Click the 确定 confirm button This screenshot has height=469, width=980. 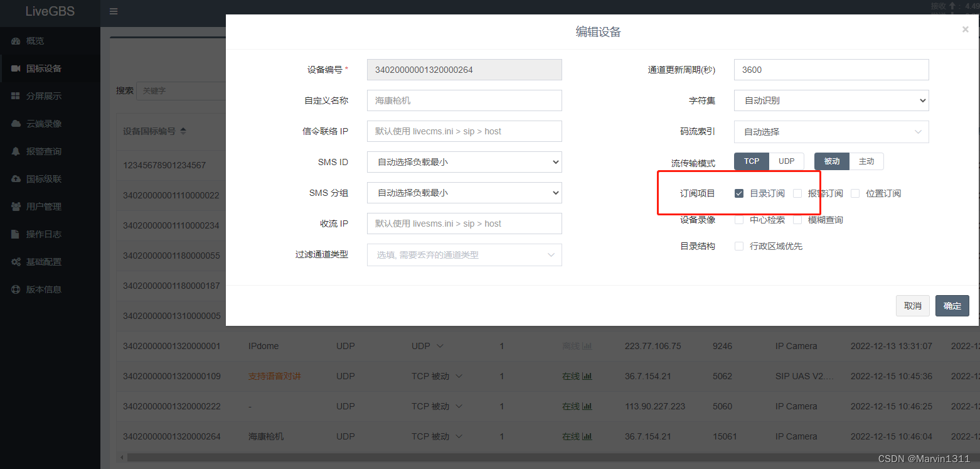coord(952,306)
